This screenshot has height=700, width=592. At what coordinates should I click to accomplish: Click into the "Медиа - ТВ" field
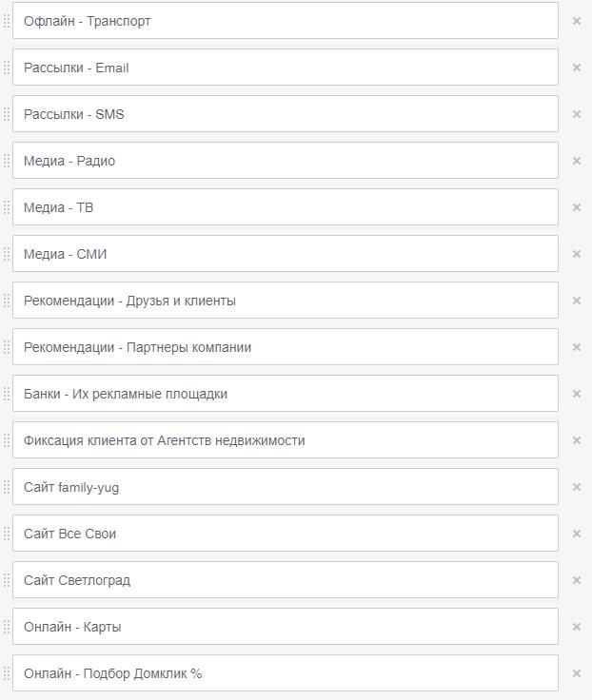(x=286, y=207)
